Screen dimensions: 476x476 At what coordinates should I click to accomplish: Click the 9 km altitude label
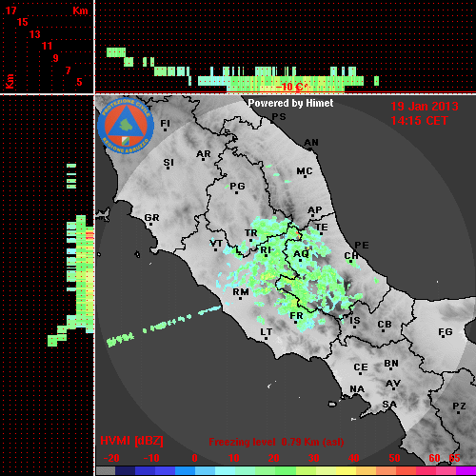[x=56, y=58]
